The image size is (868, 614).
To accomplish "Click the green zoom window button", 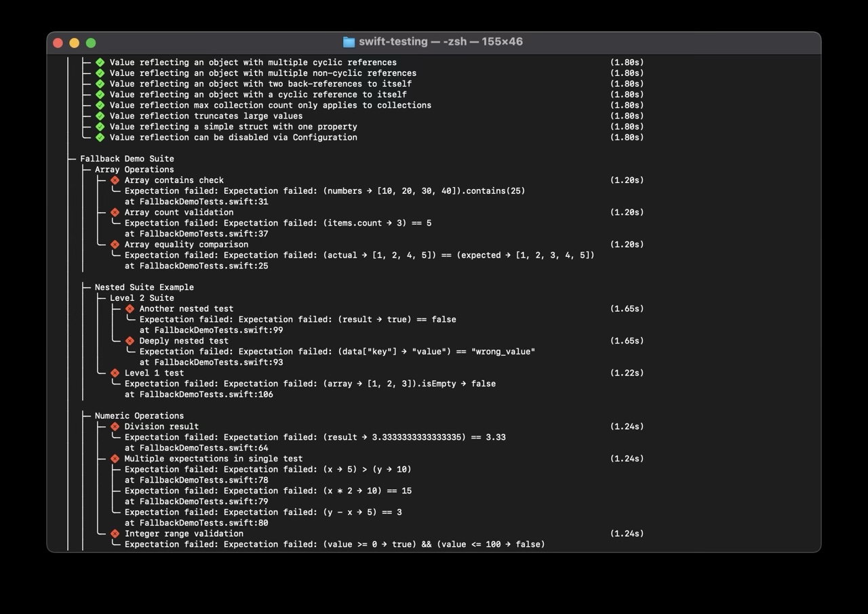I will click(x=91, y=43).
